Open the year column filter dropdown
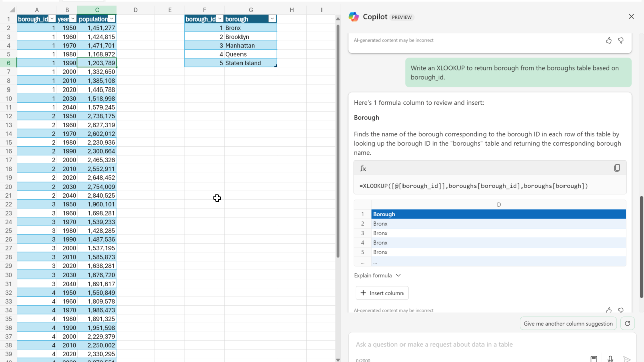The width and height of the screenshot is (644, 362). (x=73, y=19)
